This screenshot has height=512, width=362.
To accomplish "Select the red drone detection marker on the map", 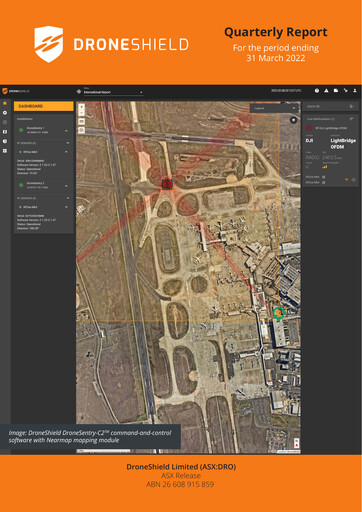I will click(167, 184).
